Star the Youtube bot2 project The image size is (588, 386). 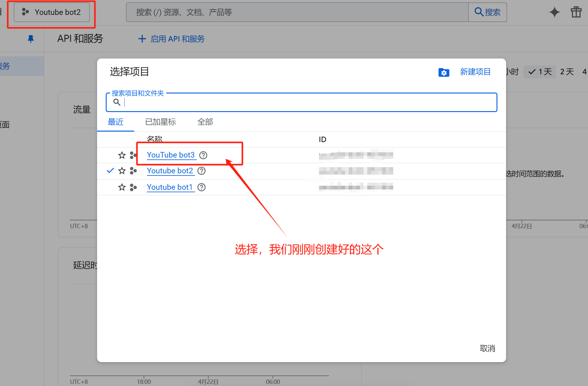tap(122, 171)
